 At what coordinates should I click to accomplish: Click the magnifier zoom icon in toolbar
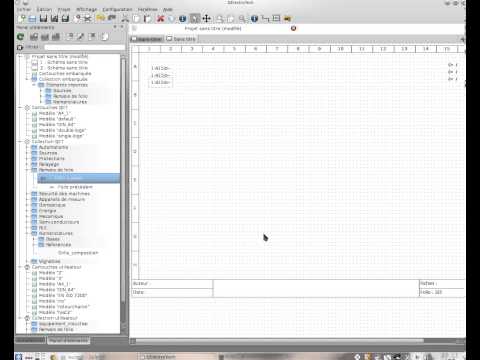click(242, 19)
